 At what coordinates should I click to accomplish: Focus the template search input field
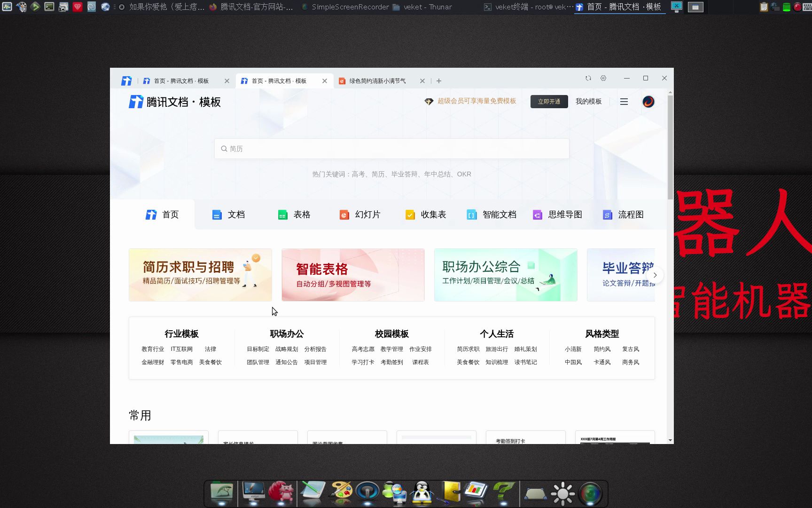click(392, 149)
